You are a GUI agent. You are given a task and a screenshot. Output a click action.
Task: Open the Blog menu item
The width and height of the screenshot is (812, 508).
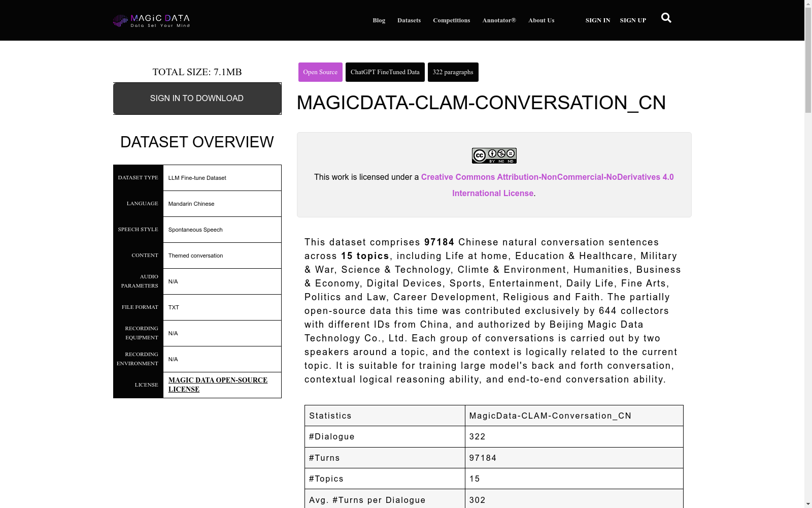379,20
